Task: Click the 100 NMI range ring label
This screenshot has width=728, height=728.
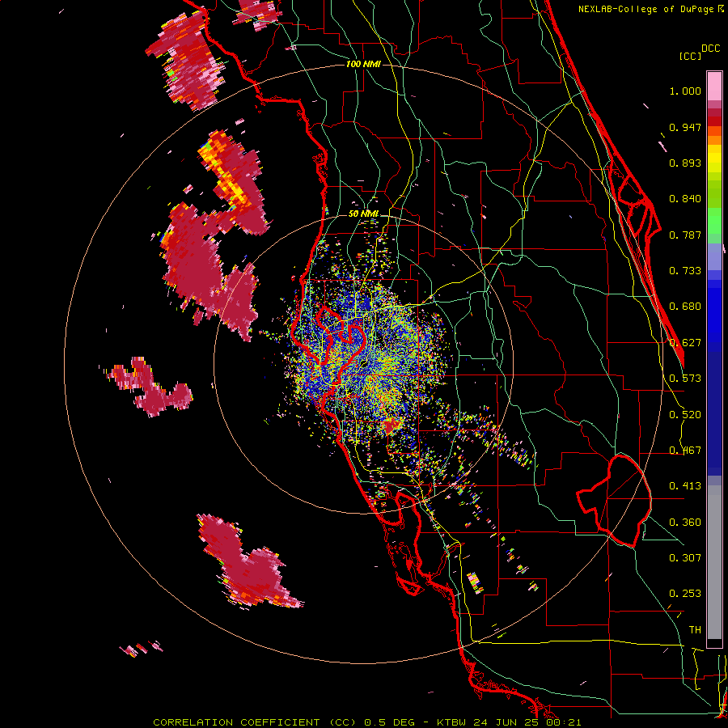Action: pos(363,64)
